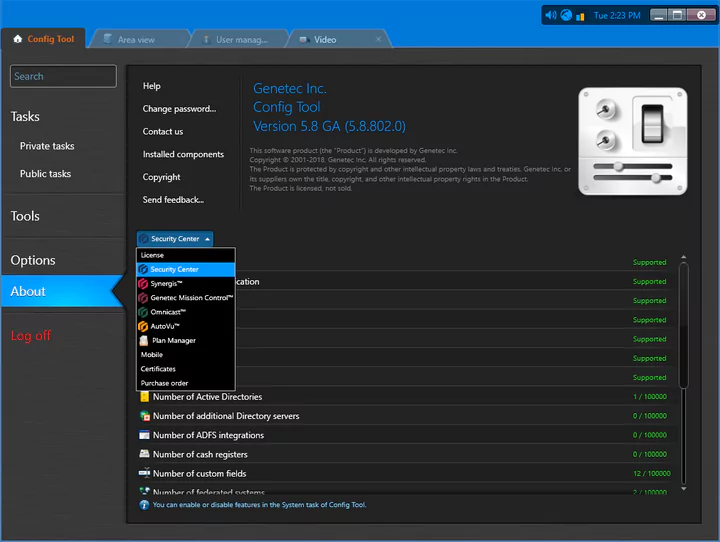Click the information icon beside the features hint
The image size is (720, 542).
click(x=144, y=505)
